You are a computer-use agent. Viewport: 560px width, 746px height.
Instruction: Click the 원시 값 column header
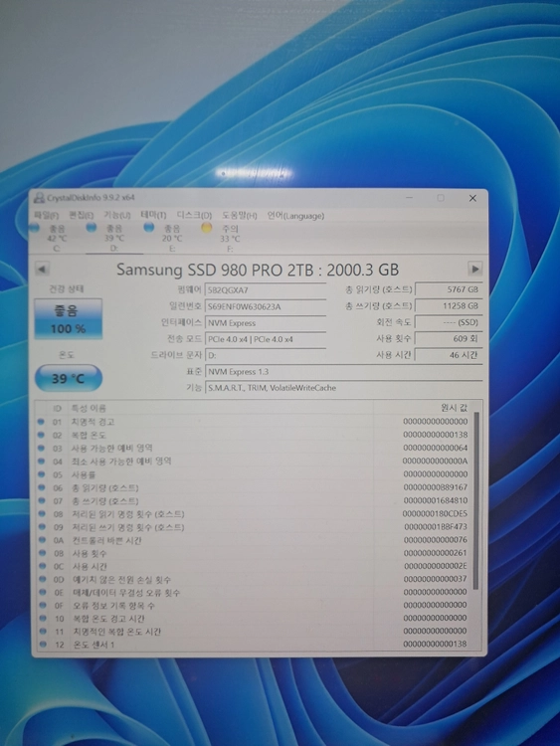point(454,408)
